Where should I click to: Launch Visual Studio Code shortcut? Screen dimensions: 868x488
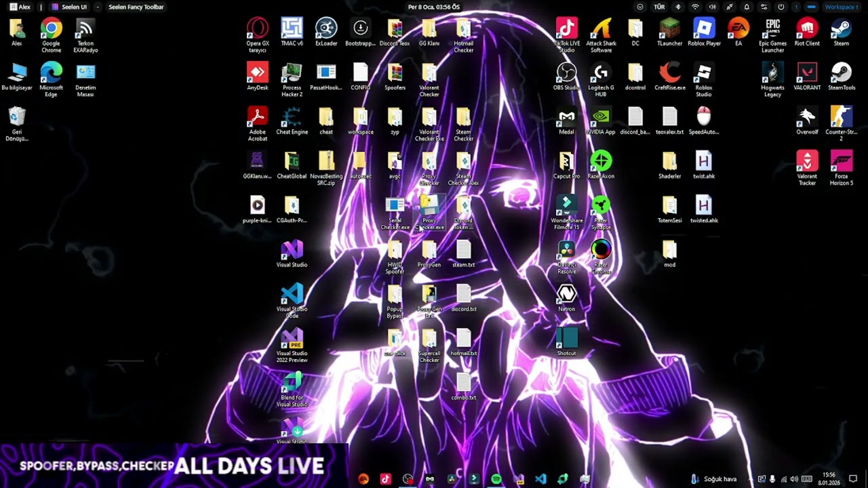click(292, 301)
